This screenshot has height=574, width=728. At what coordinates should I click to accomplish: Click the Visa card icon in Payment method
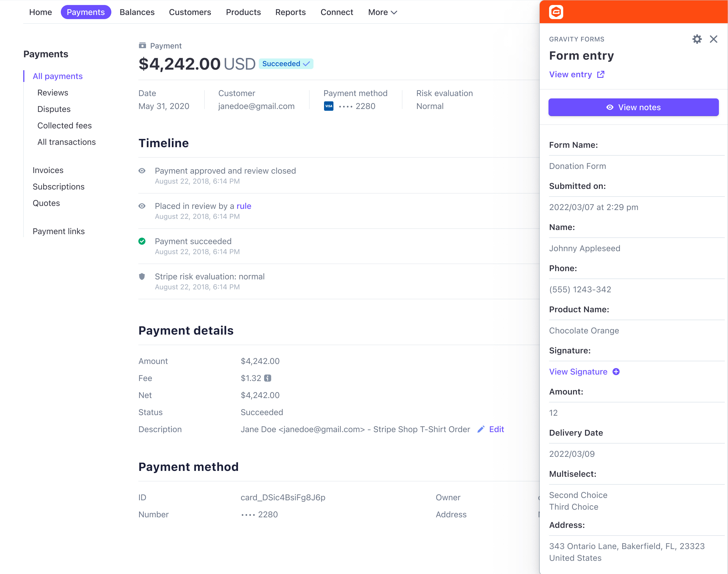click(328, 106)
